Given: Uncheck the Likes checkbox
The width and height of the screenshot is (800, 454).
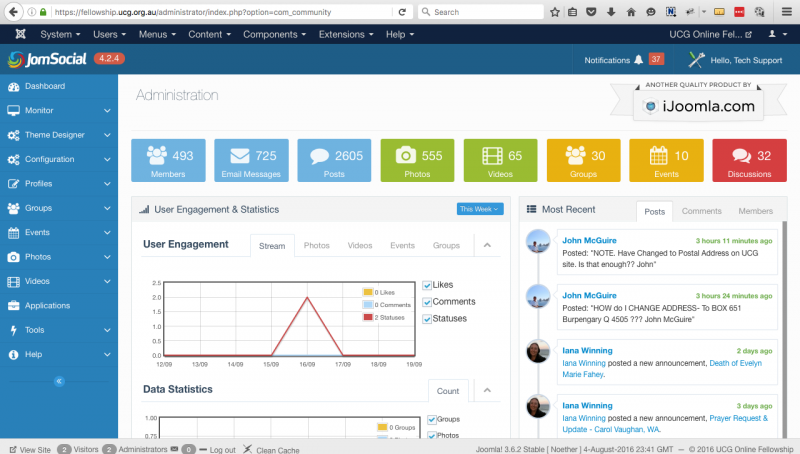Looking at the screenshot, I should (428, 285).
